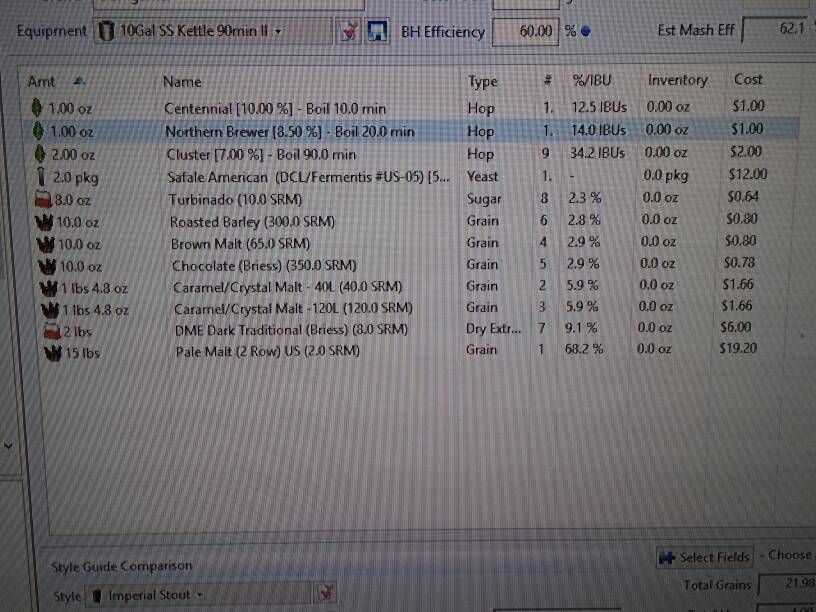Click hop icon on the Northern Brewer row

tap(38, 131)
